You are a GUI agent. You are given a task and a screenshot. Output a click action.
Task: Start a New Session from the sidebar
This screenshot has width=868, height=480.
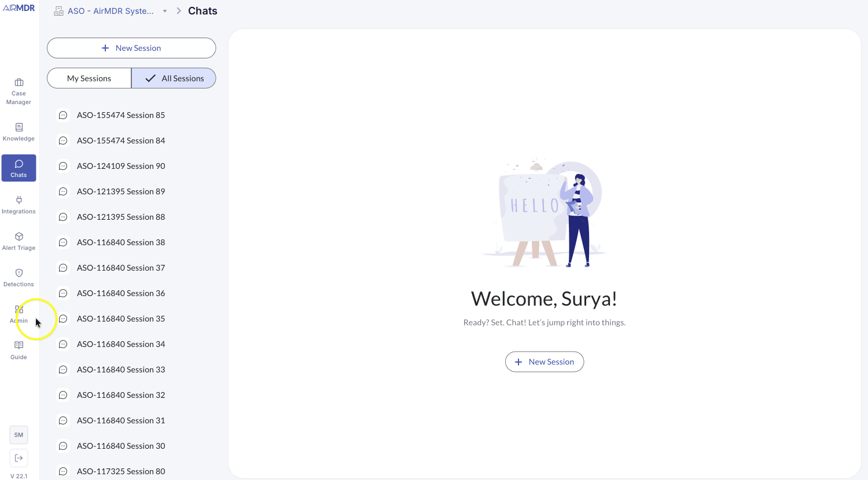tap(131, 48)
